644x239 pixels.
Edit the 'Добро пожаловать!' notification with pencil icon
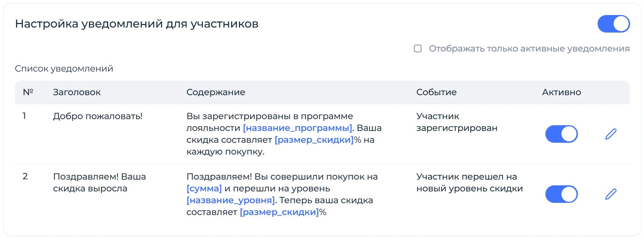click(x=611, y=134)
